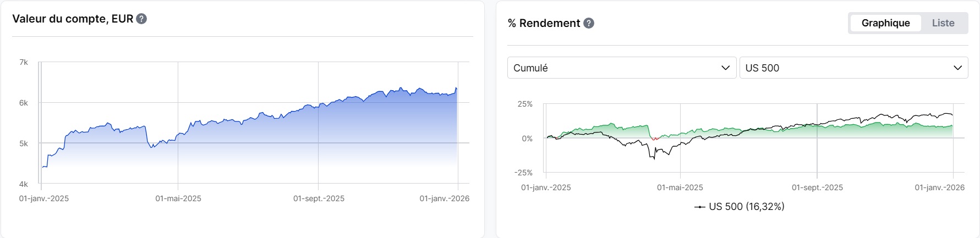Click help icon beside Valeur du compte title
This screenshot has width=980, height=238.
(141, 19)
